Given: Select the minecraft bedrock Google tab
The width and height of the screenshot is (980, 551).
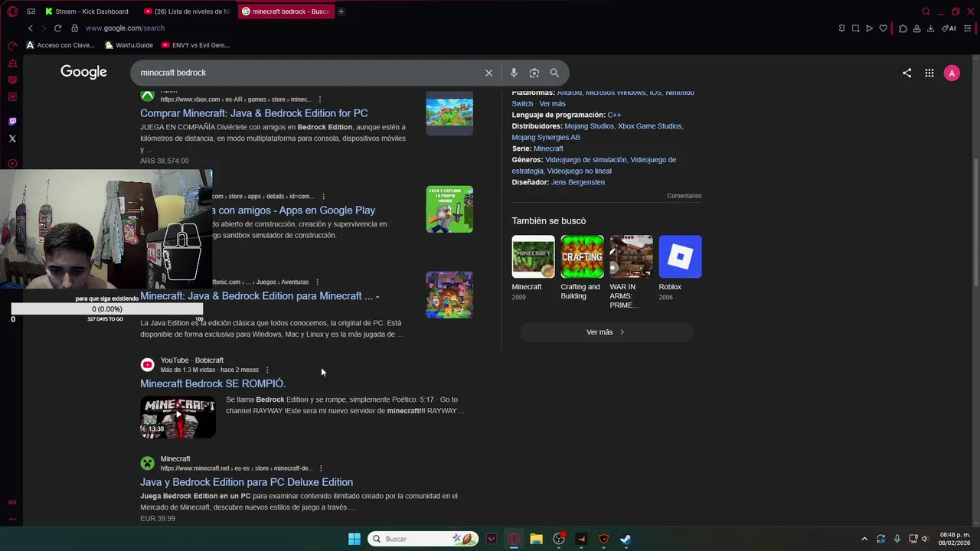Looking at the screenshot, I should 286,11.
